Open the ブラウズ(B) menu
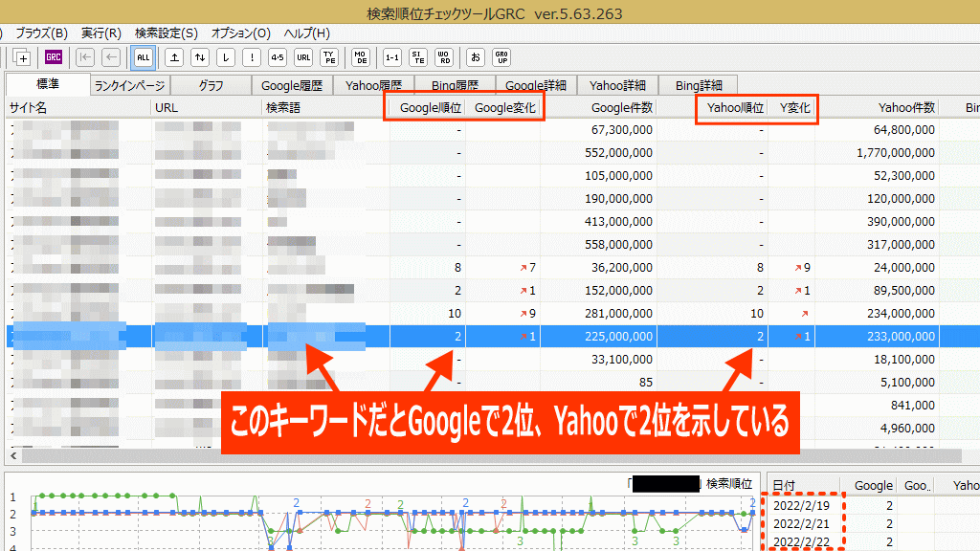980x551 pixels. pyautogui.click(x=41, y=33)
